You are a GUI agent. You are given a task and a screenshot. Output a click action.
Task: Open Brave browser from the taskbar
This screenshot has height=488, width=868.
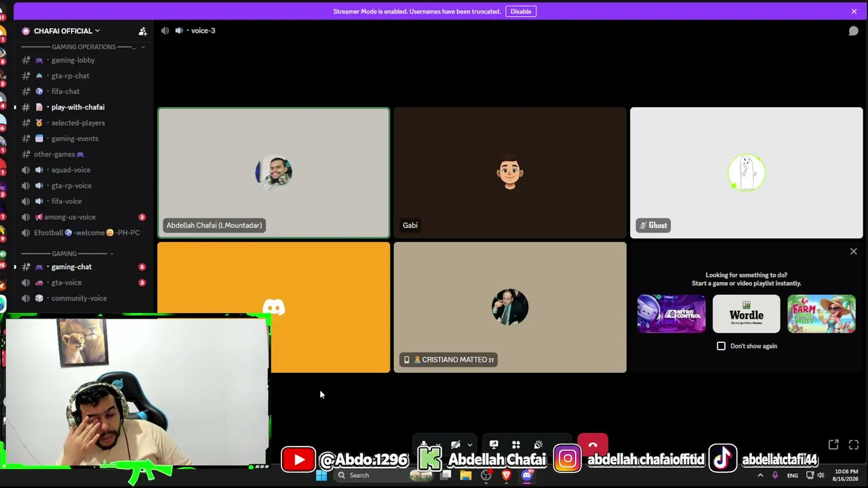(x=506, y=475)
